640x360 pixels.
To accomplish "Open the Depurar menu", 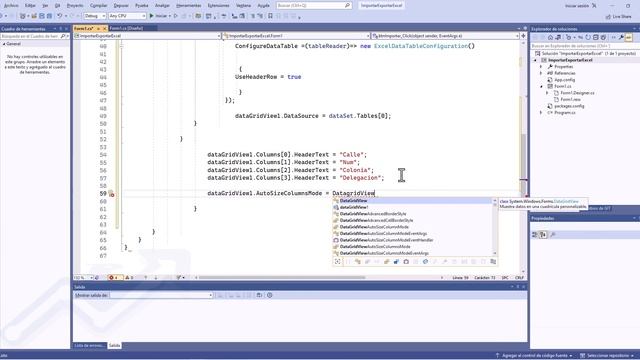I will click(121, 6).
